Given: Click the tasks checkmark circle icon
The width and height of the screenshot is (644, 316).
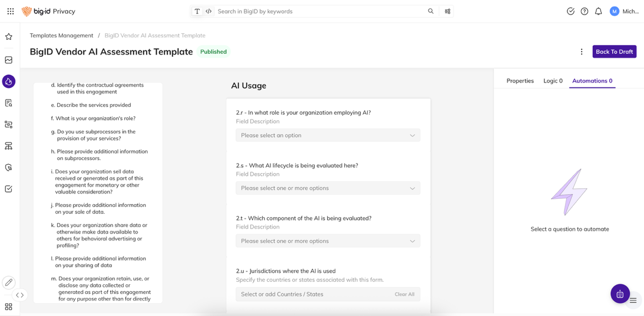Looking at the screenshot, I should 571,11.
